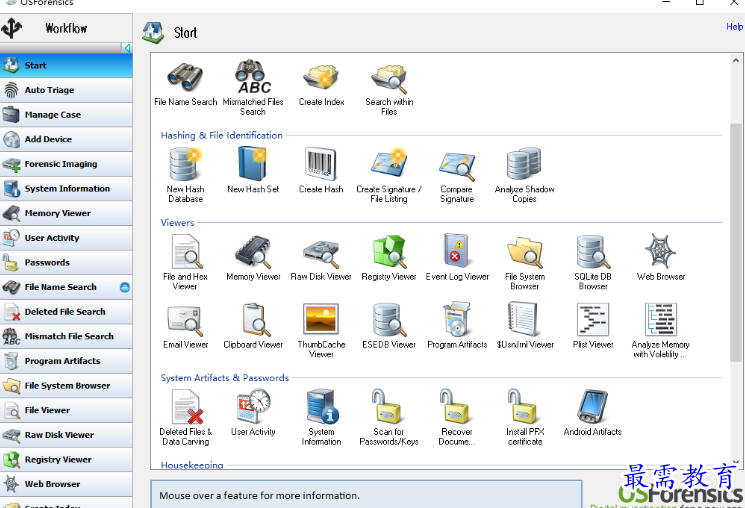Open Forensic Imaging from the sidebar

click(x=66, y=164)
